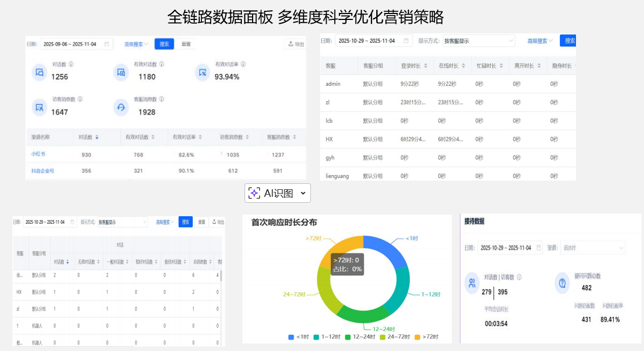The width and height of the screenshot is (644, 351).
Task: Sort conversation table by 总消息数 column
Action: (211, 261)
